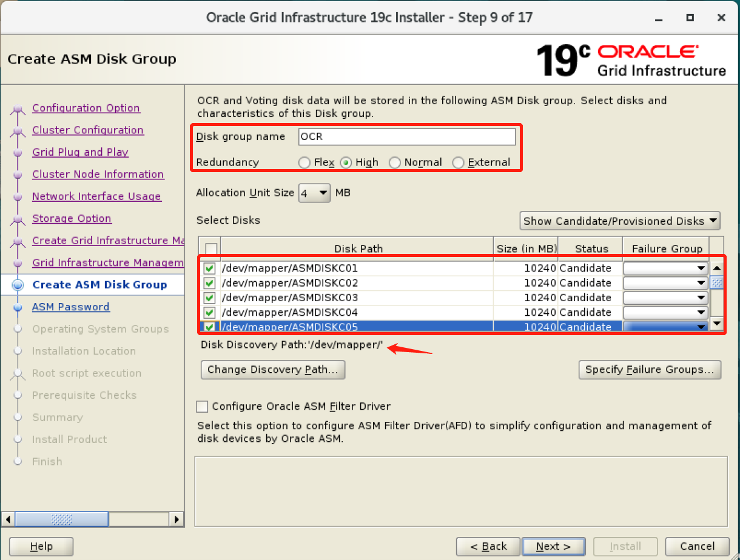Choose External redundancy
Screen dimensions: 740x560
(459, 162)
